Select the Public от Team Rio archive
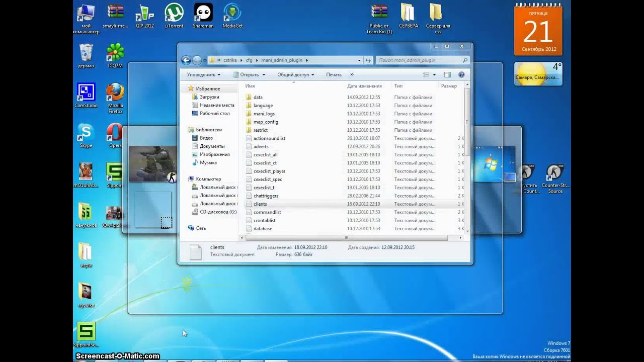The image size is (644, 362). (x=379, y=19)
